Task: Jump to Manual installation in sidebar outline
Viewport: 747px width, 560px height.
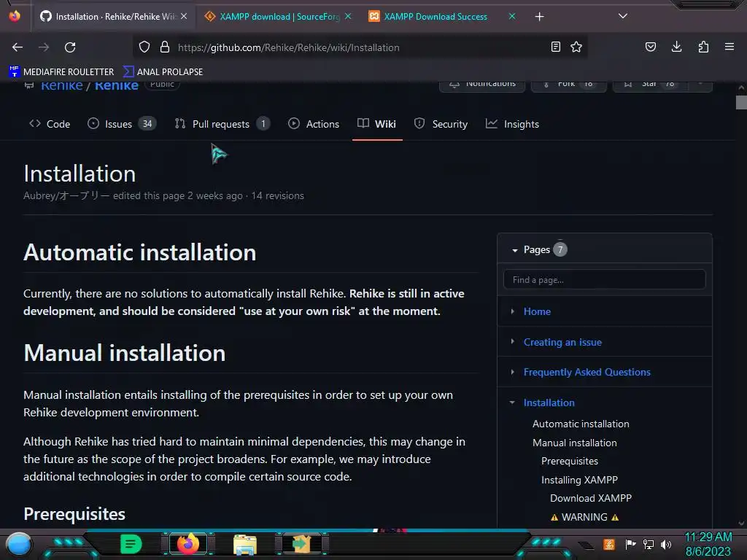Action: click(575, 443)
